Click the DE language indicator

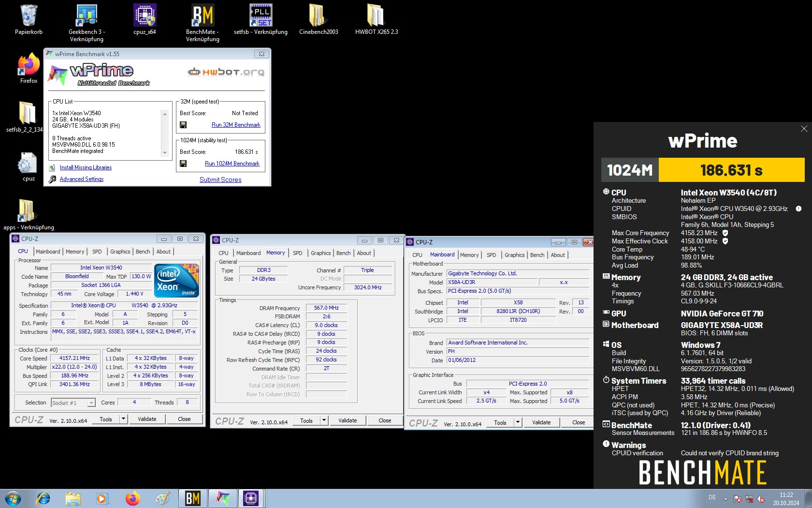[x=712, y=497]
